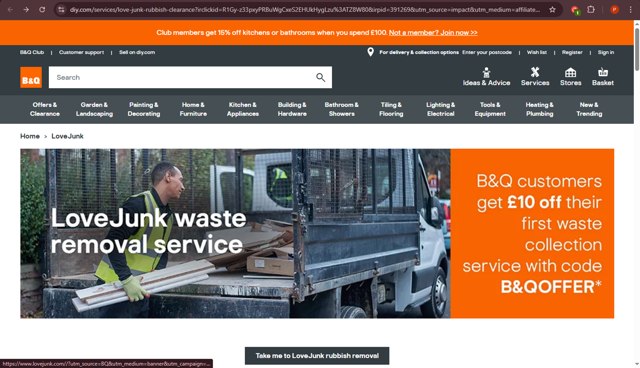
Task: Click the orange B&QOFFER promo panel
Action: [x=532, y=233]
